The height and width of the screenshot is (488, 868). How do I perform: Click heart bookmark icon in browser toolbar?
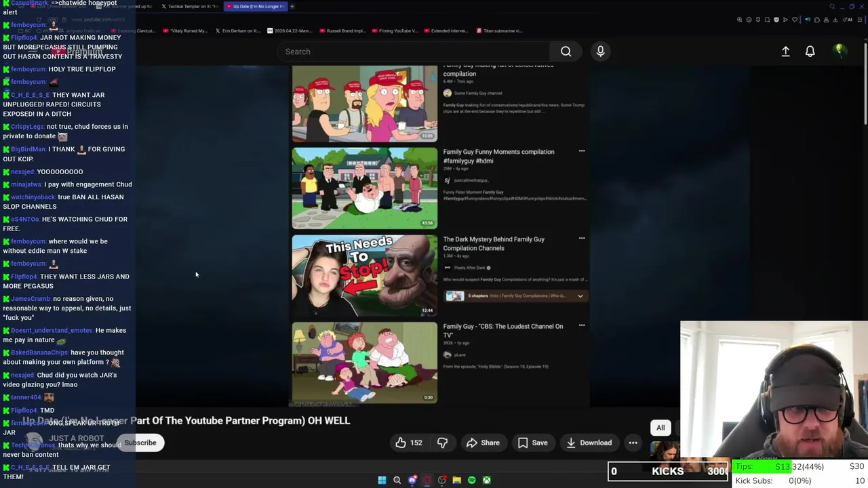[x=795, y=20]
